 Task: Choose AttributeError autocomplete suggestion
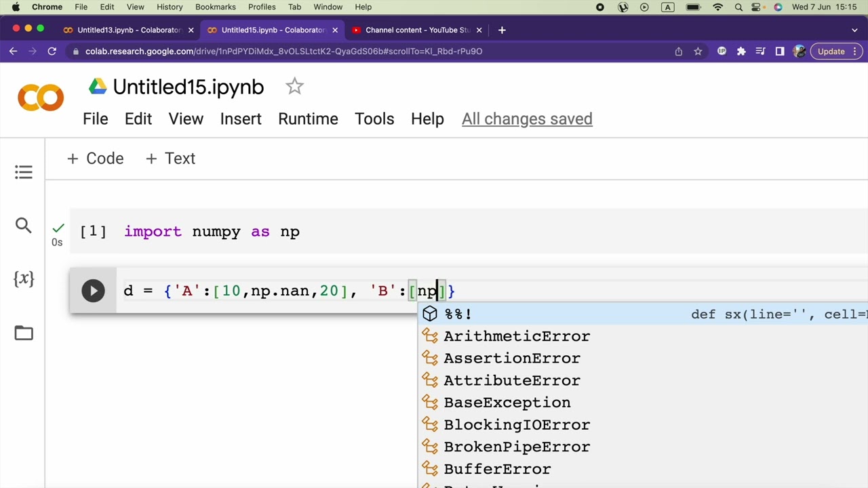click(x=643, y=380)
